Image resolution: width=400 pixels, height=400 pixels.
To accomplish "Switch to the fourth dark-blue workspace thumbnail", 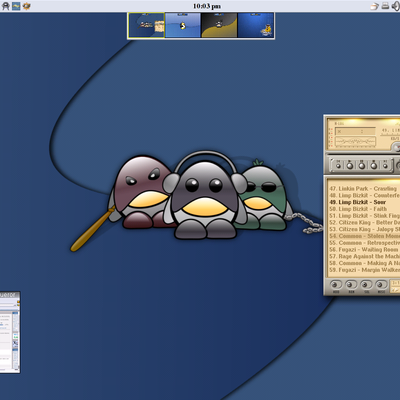I will tap(255, 25).
